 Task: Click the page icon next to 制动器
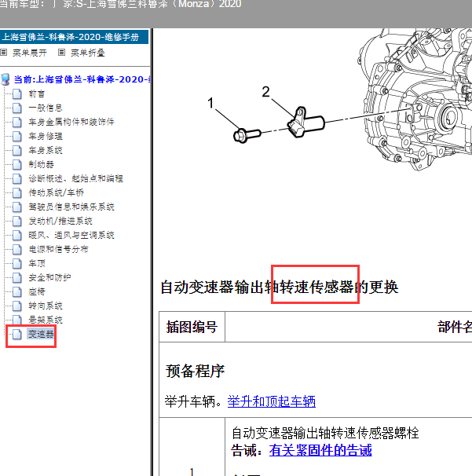[17, 164]
